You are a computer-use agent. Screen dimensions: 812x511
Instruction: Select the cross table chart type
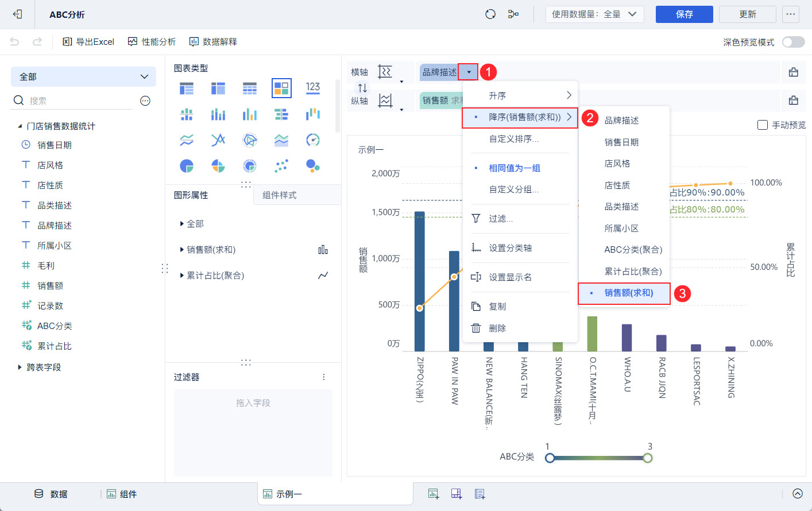coord(218,88)
